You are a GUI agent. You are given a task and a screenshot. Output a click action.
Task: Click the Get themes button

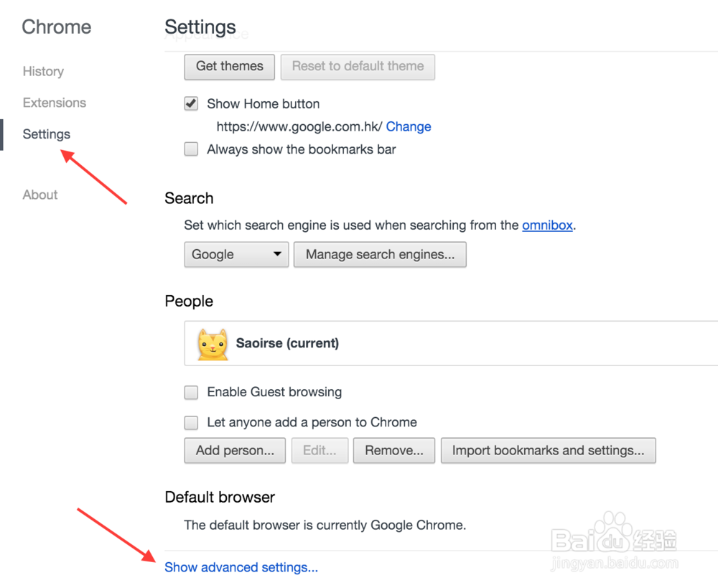point(230,67)
